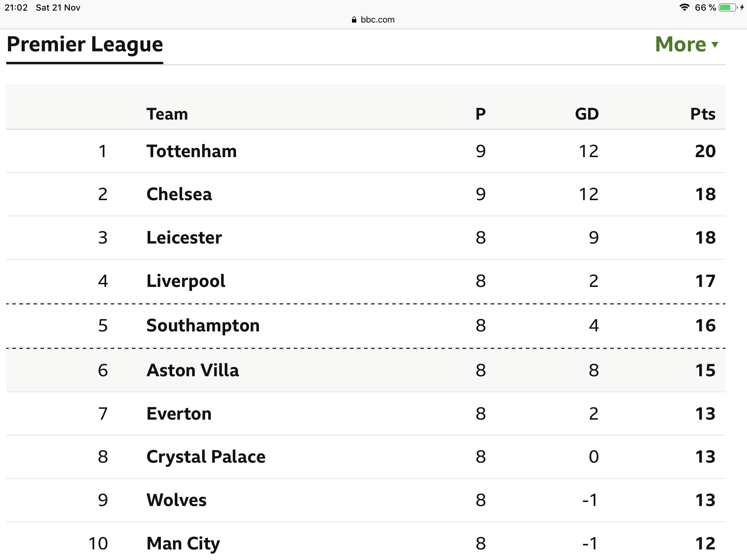
Task: Select the Premier League tab heading
Action: 85,44
